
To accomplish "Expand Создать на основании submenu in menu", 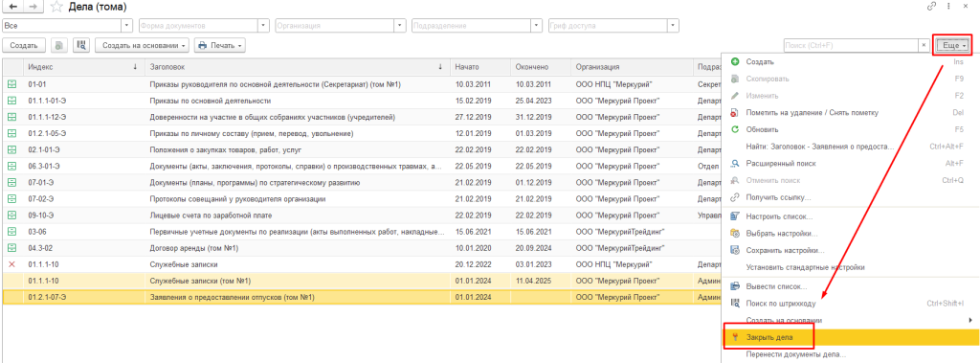I will 850,320.
